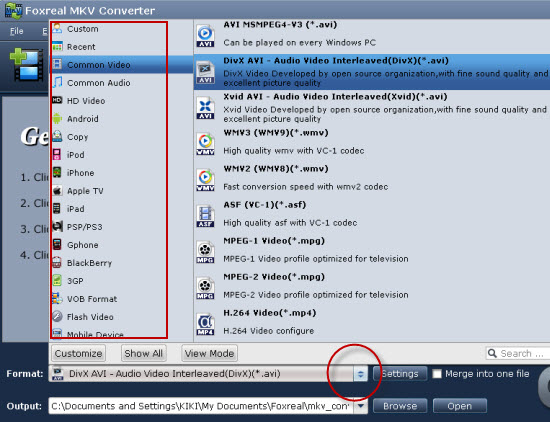The image size is (550, 422).
Task: Click the format Search field
Action: point(518,354)
